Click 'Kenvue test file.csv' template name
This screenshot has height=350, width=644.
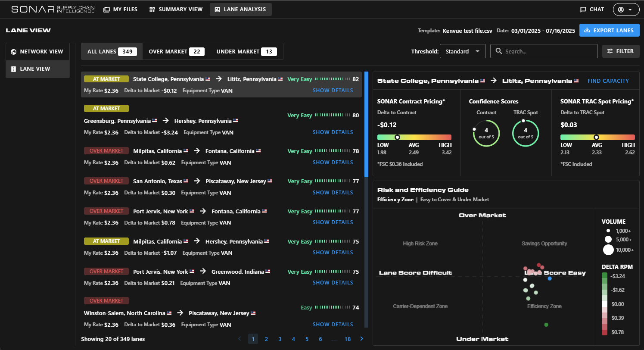tap(468, 31)
